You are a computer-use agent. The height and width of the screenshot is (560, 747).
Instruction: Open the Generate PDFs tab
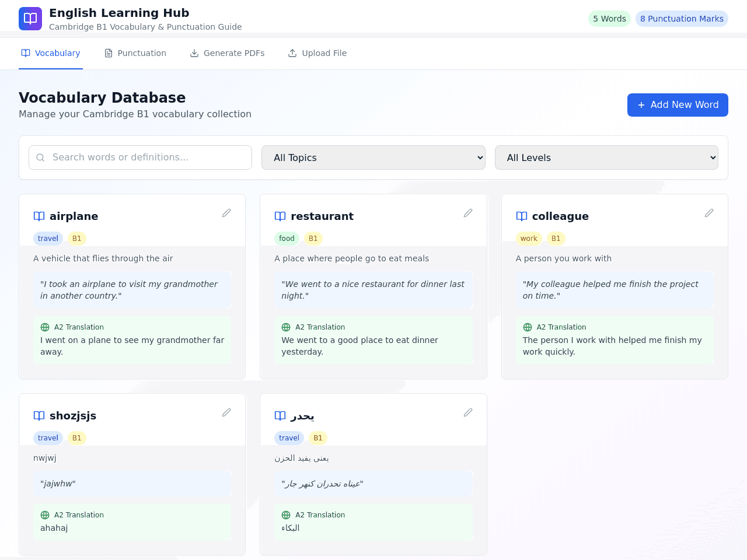[227, 53]
